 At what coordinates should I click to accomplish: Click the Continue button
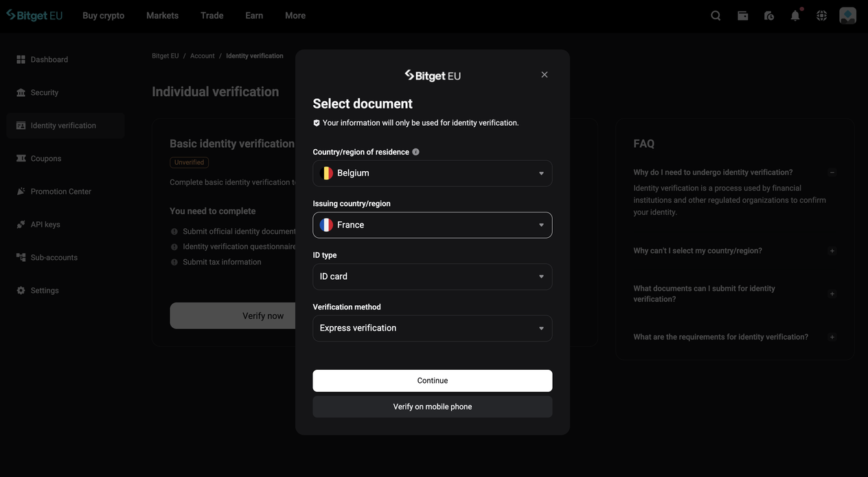[433, 381]
